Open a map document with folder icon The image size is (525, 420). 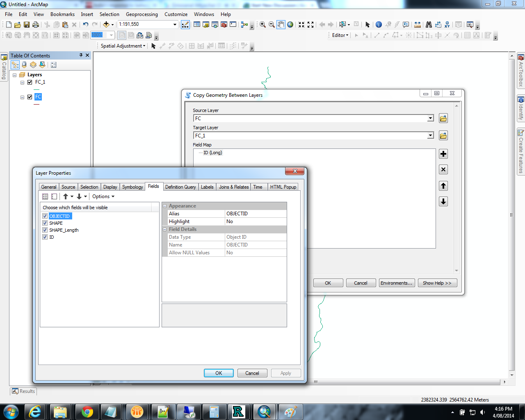point(18,25)
